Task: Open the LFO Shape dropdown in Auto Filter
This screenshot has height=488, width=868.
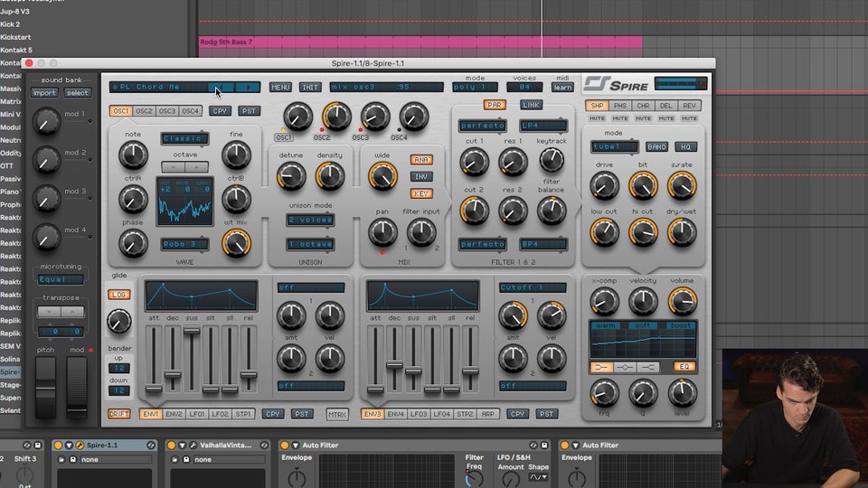Action: [x=538, y=477]
